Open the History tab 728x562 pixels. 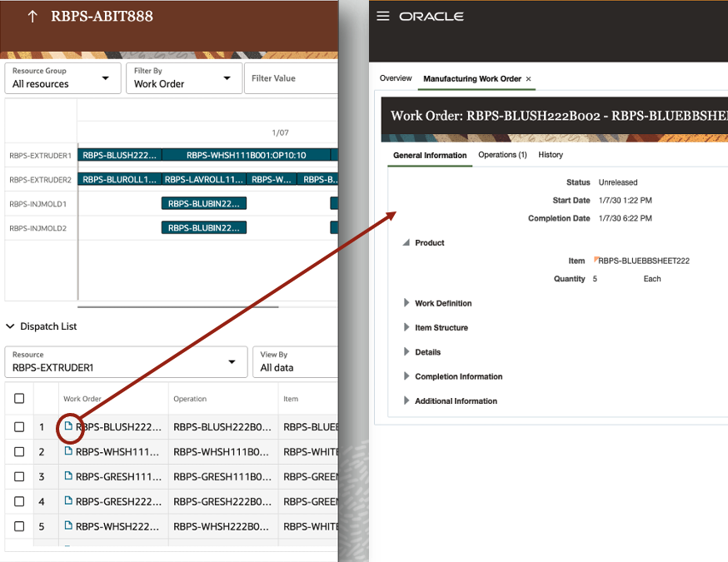(x=551, y=155)
